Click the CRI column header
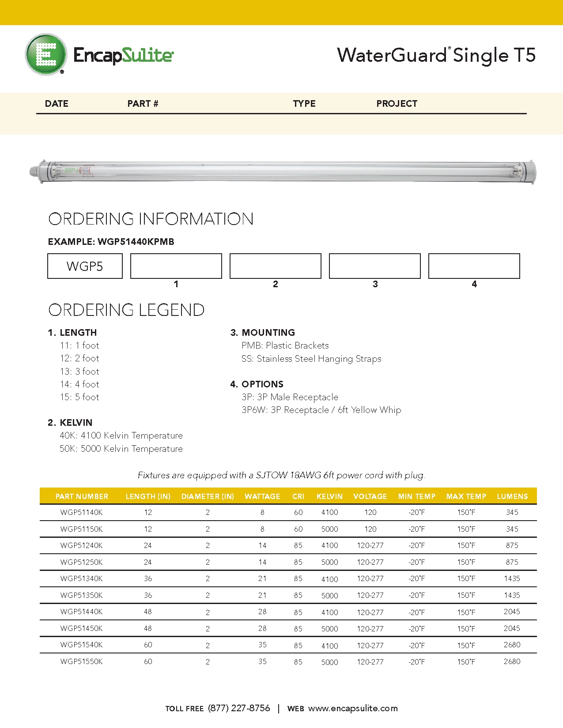This screenshot has width=563, height=728. 299,496
